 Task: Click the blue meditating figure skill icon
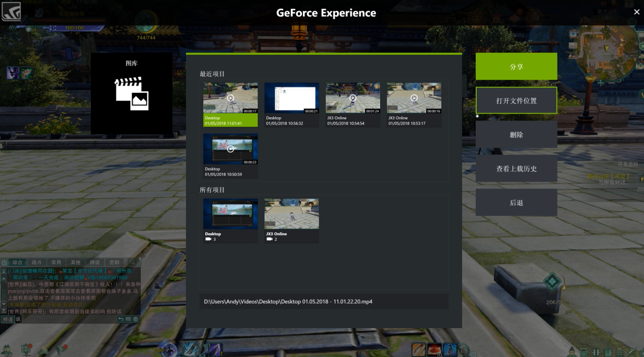(450, 350)
